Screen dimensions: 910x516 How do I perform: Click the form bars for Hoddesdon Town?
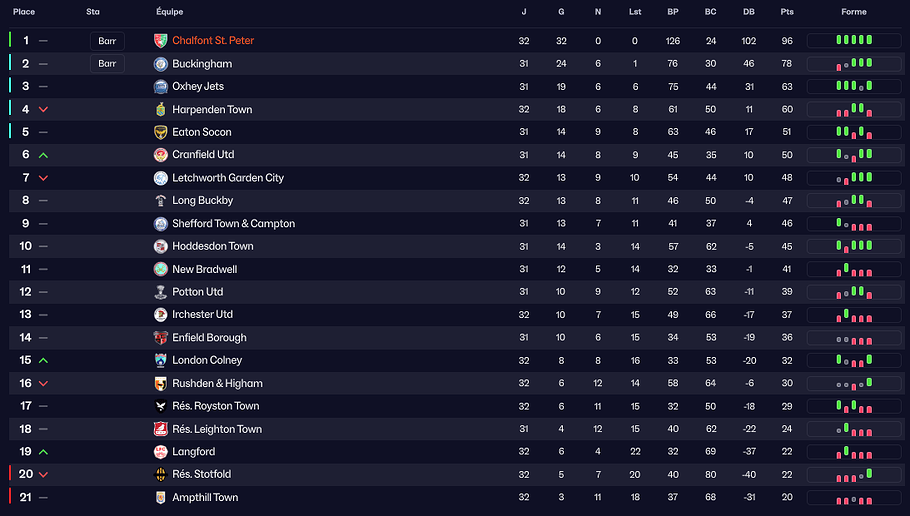854,246
